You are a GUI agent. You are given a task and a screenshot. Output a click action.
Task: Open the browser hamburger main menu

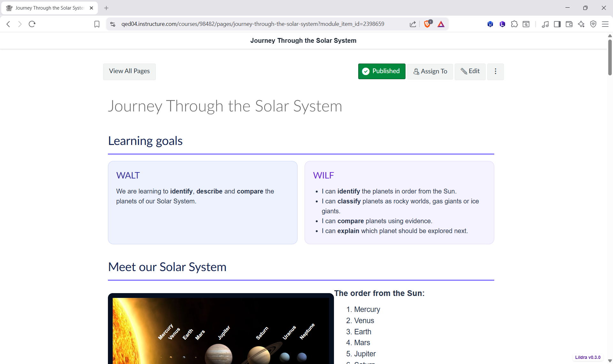pos(605,24)
